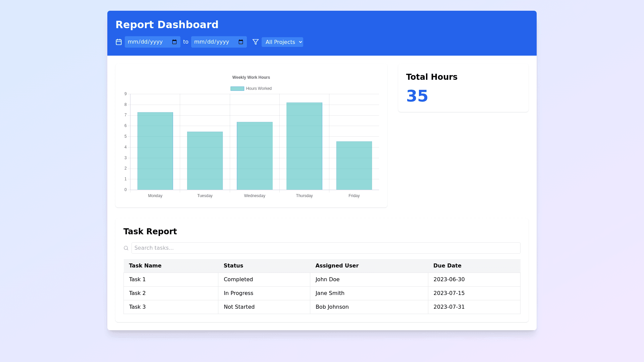The image size is (644, 362).
Task: Focus the end date input field
Action: click(214, 42)
